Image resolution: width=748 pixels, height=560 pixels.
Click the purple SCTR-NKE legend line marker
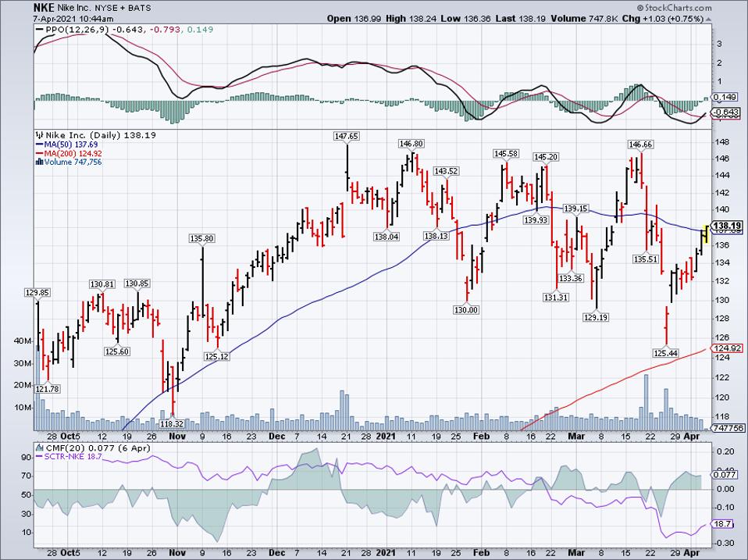click(40, 456)
